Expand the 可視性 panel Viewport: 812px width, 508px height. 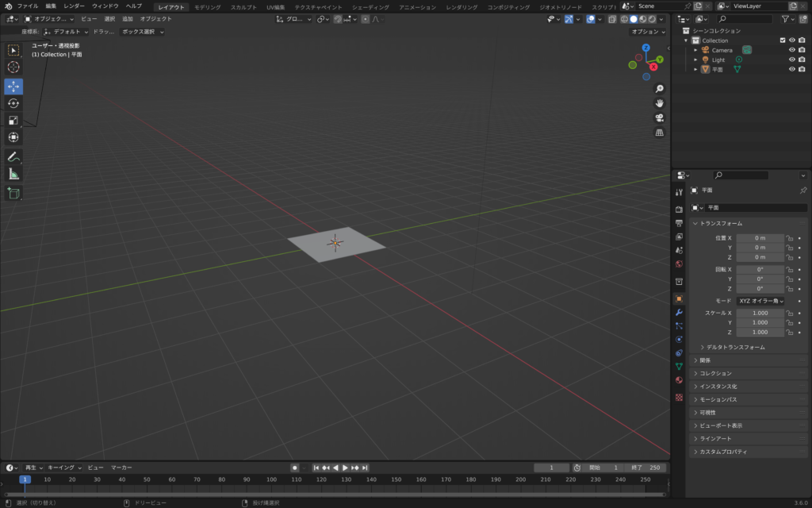(x=749, y=413)
